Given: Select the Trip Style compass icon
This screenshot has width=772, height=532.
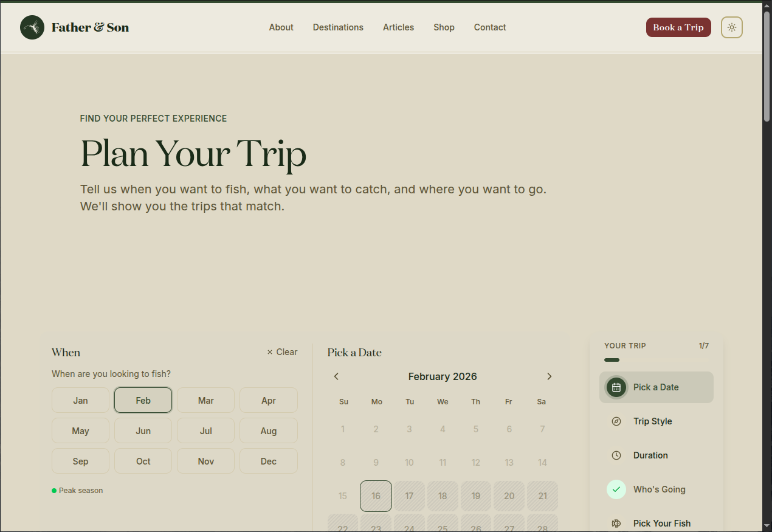Looking at the screenshot, I should tap(616, 421).
